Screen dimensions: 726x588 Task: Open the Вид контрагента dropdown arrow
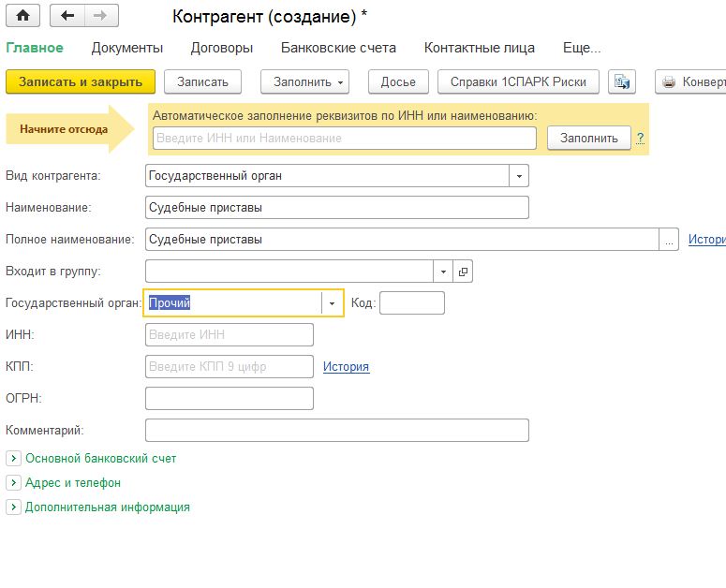[519, 176]
